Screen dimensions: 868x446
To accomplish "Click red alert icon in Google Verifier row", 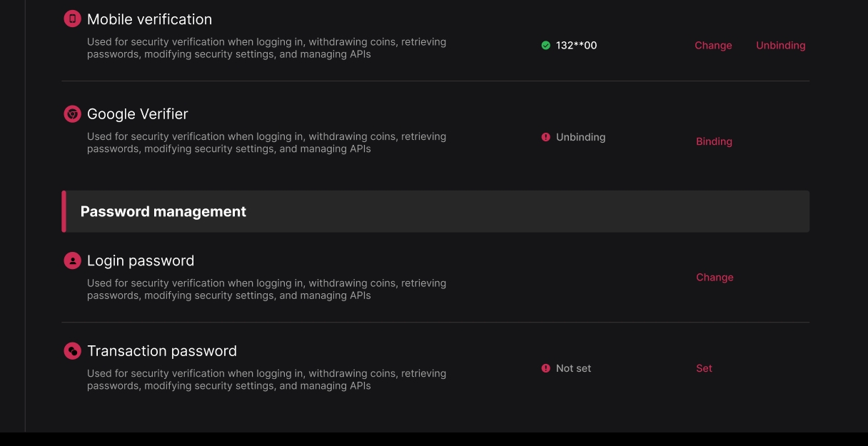I will coord(546,137).
